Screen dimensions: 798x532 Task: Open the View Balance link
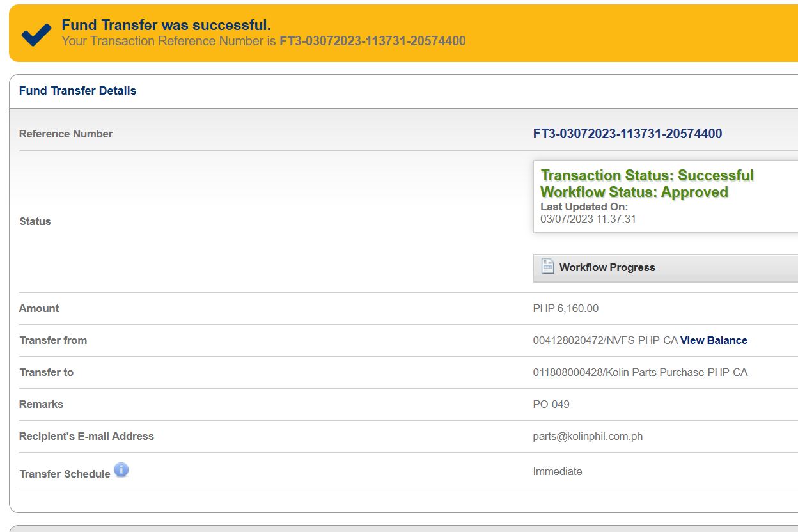pos(714,340)
